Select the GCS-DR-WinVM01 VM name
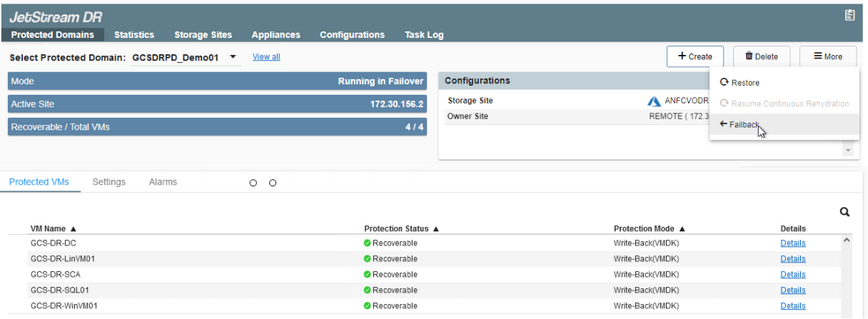The image size is (868, 319). coord(64,306)
